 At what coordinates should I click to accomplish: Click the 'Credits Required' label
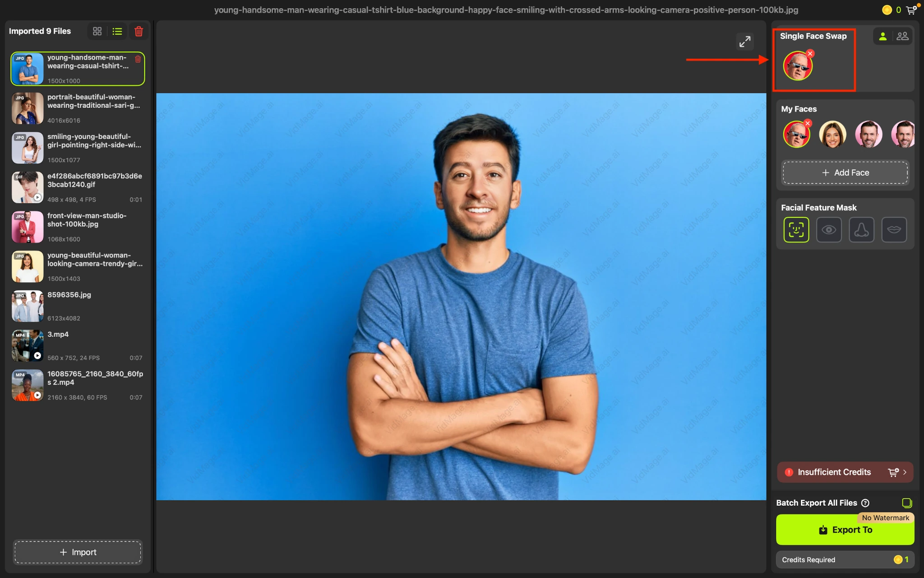[x=808, y=560]
